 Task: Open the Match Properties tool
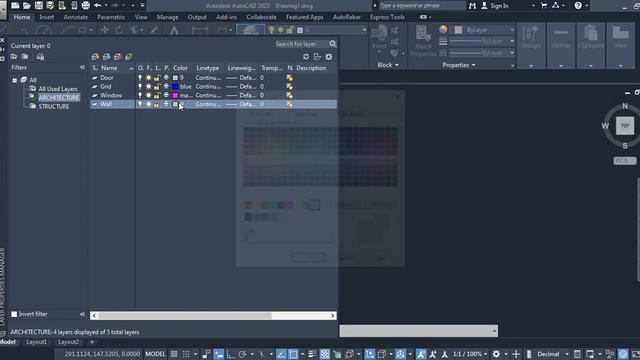423,40
